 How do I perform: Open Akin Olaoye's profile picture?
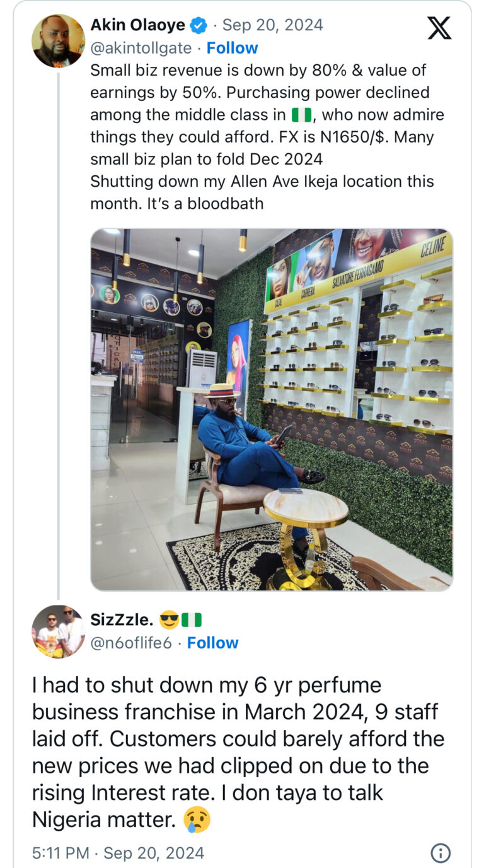tap(59, 40)
